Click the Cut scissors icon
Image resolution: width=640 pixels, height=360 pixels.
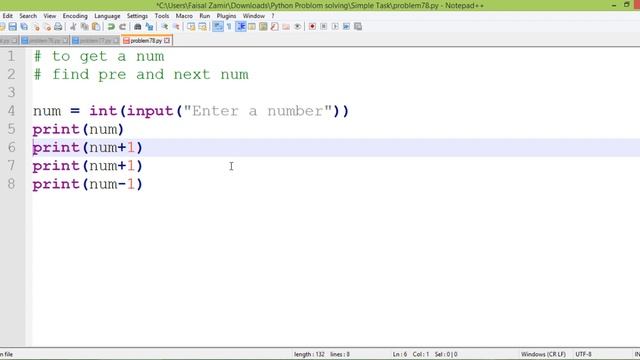pyautogui.click(x=73, y=27)
